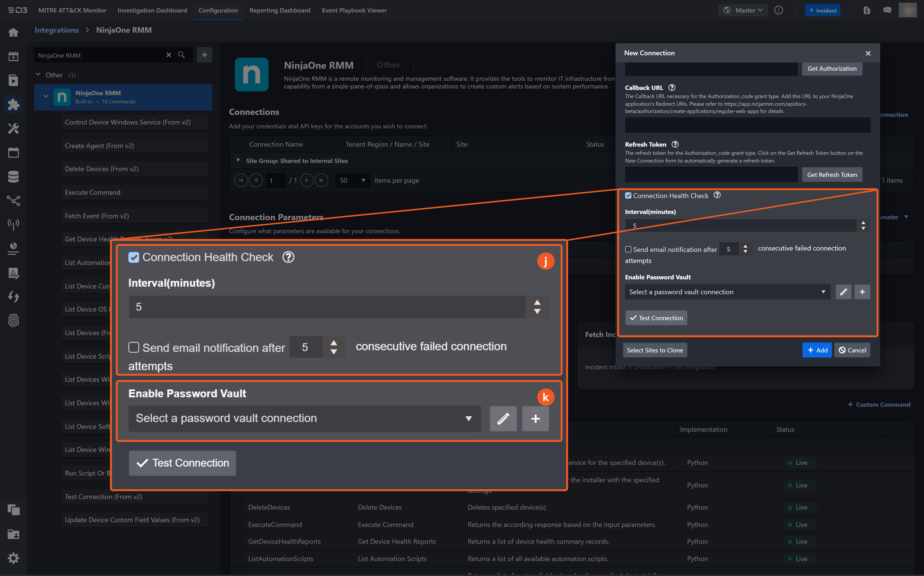
Task: Open the settings gear in sidebar
Action: pos(13,558)
